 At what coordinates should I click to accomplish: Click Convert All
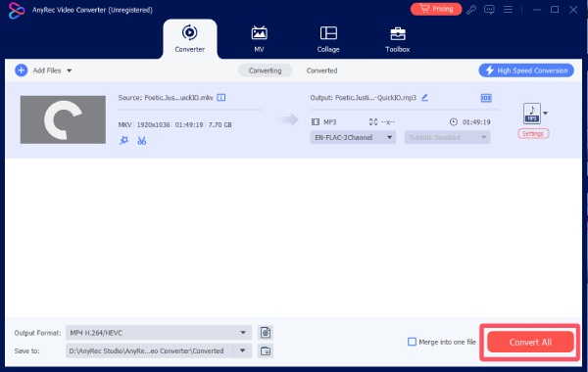pos(530,342)
